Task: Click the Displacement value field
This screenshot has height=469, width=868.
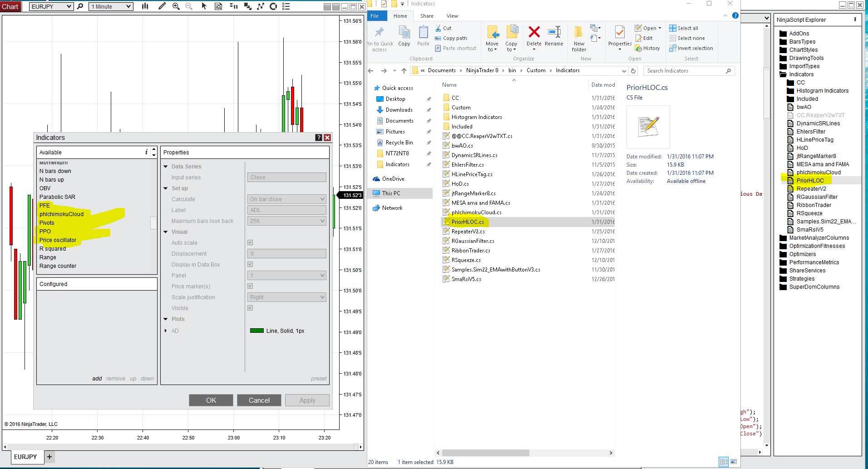Action: point(287,253)
